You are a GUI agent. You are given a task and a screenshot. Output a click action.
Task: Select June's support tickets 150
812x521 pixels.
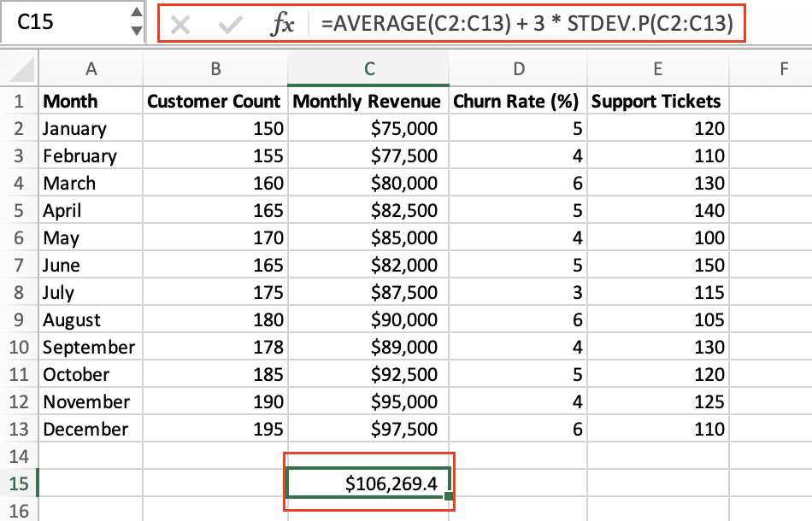657,265
